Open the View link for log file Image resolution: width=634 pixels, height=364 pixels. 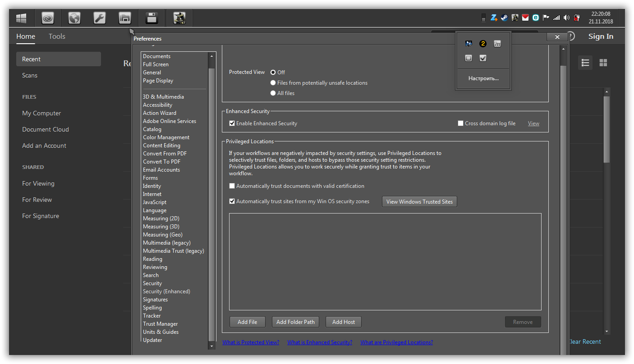click(x=533, y=123)
